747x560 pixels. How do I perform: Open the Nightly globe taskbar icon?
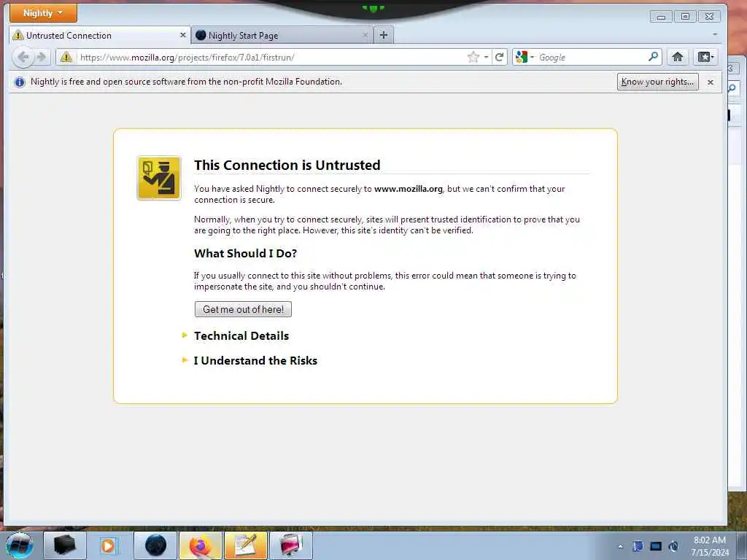155,545
